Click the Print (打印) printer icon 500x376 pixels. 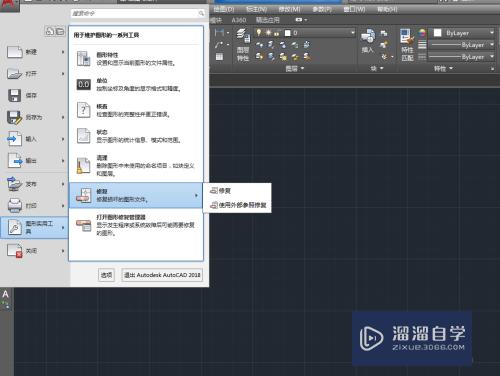15,206
